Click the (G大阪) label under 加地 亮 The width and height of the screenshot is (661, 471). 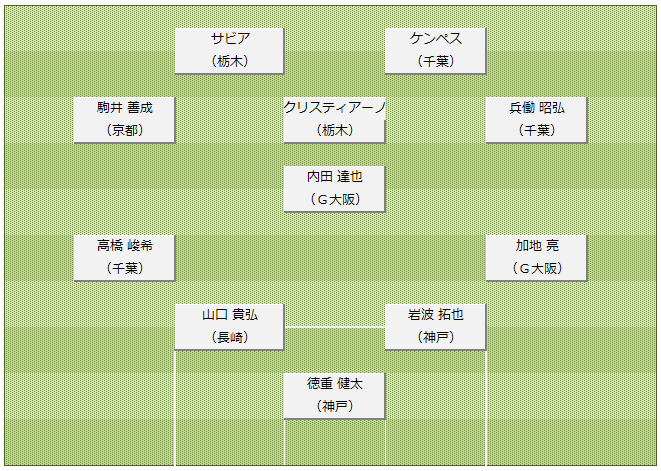pos(537,268)
